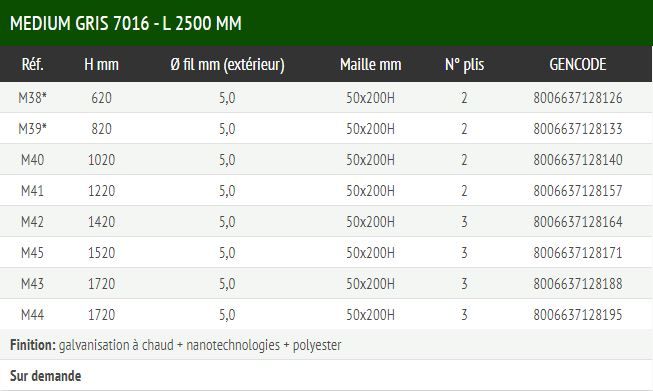Screen dimensions: 653x391
Task: Click wire diameter '5,0' in row M38*
Action: pos(227,98)
